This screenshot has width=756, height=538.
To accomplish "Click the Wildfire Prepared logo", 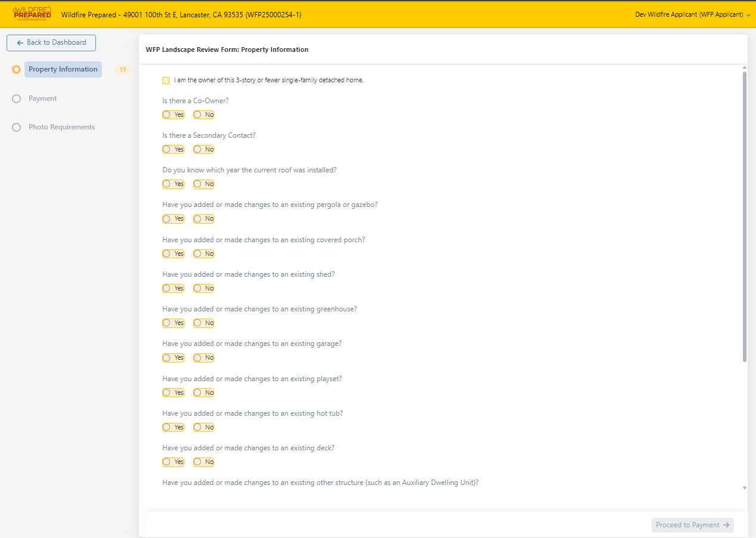I will 32,14.
